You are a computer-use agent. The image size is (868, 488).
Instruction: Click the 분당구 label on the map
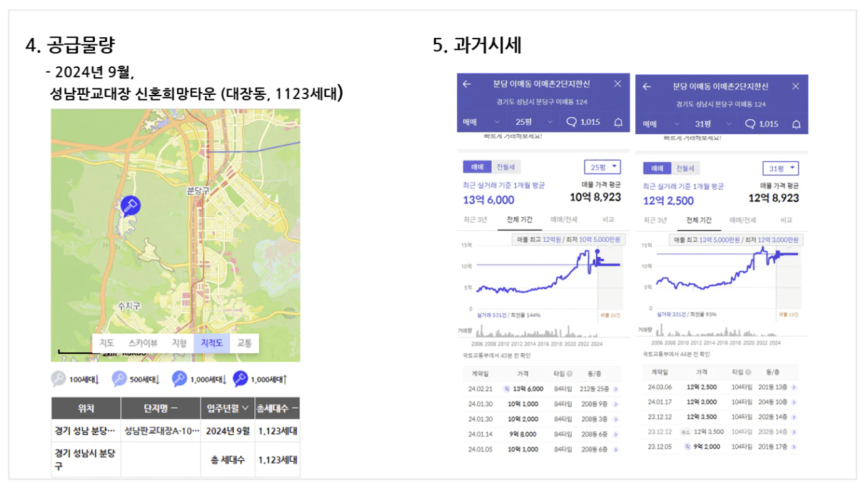click(197, 190)
